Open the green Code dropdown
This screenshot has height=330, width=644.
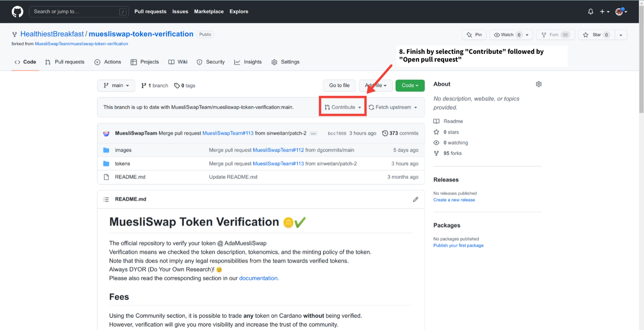point(410,86)
